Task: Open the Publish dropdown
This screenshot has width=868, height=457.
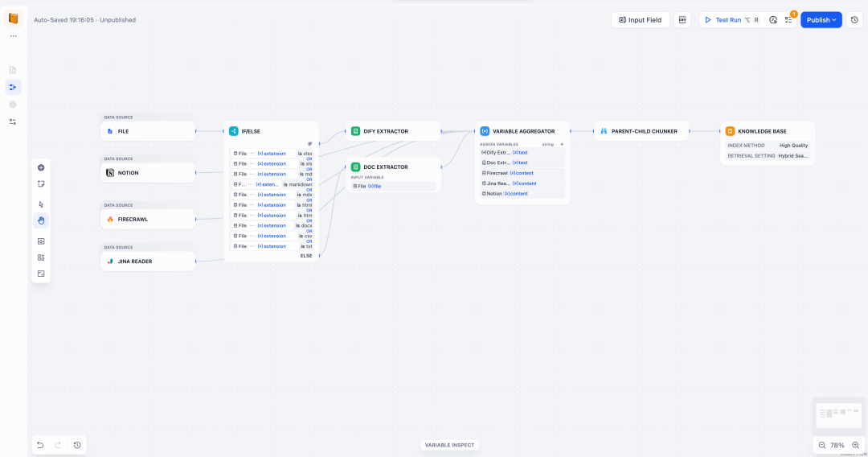Action: tap(821, 20)
